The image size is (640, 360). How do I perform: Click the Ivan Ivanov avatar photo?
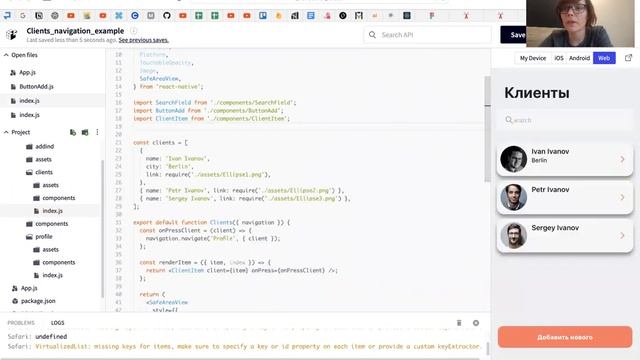point(513,159)
